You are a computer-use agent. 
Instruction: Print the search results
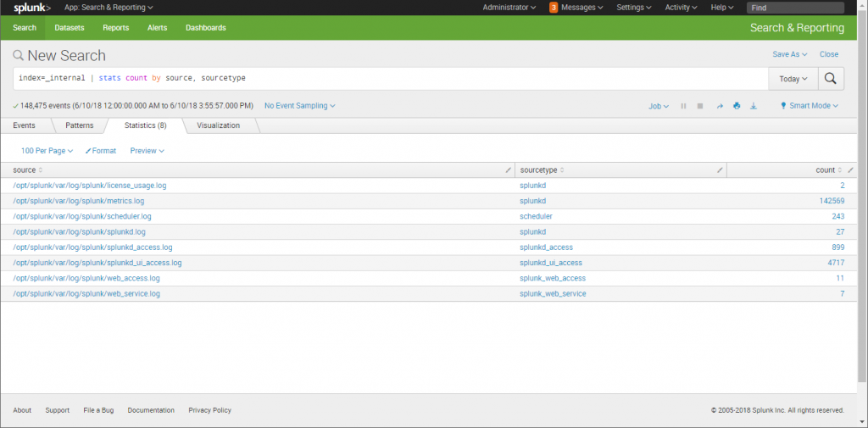(x=737, y=106)
